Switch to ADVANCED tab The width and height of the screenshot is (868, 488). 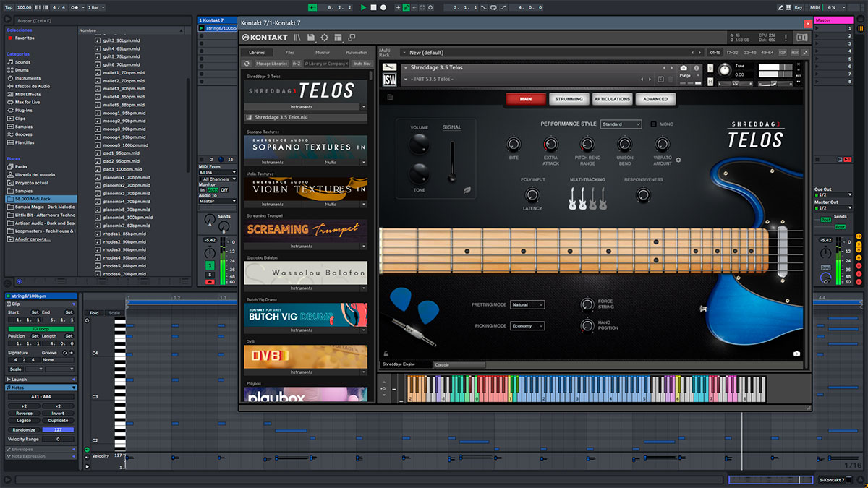655,99
